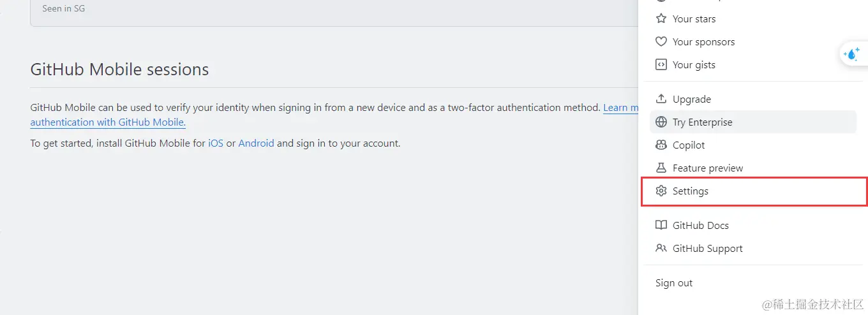Select the Feature preview menu label
Image resolution: width=868 pixels, height=315 pixels.
pos(708,168)
